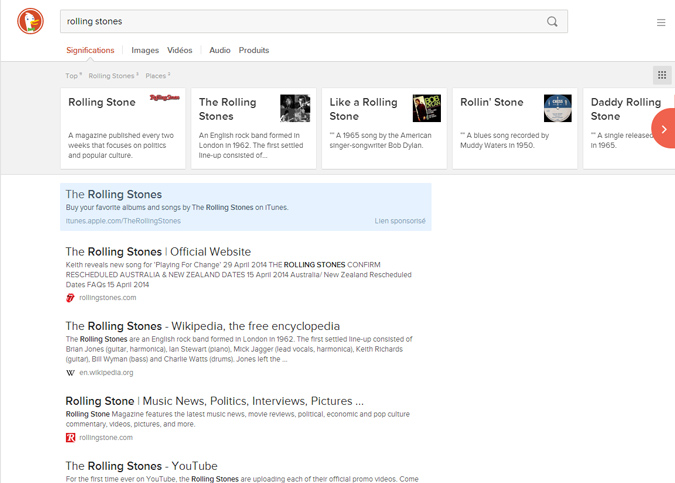The height and width of the screenshot is (483, 675).
Task: Filter by Places category
Action: (x=156, y=75)
